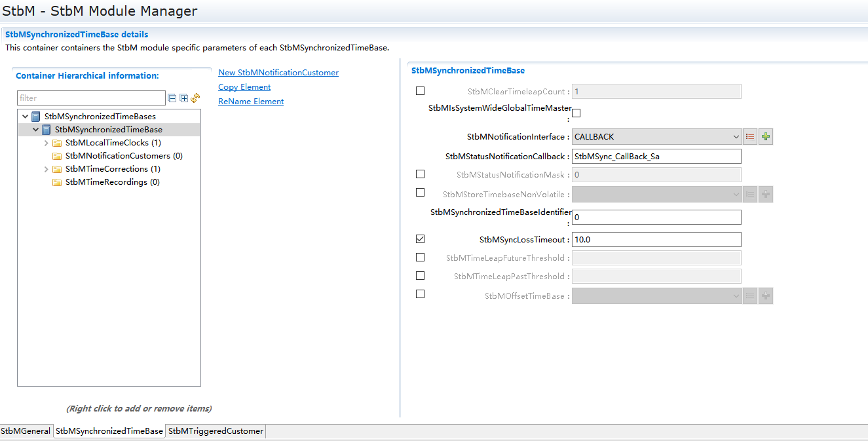The image size is (868, 441).
Task: Enable the StbMClearTimeleapCount checkbox
Action: (420, 91)
